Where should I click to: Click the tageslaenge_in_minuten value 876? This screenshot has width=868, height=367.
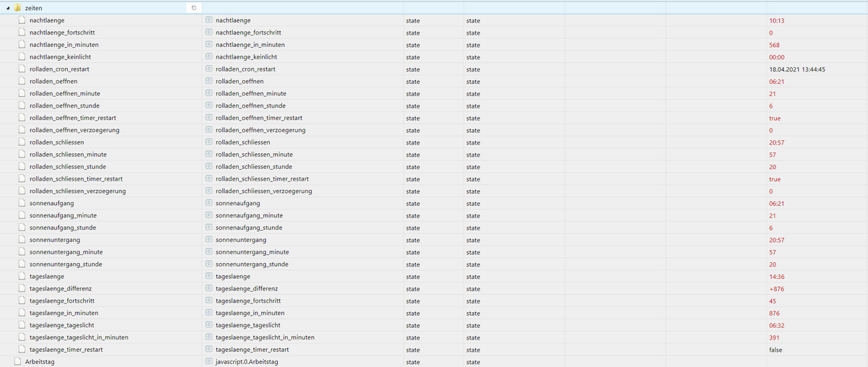tap(774, 313)
